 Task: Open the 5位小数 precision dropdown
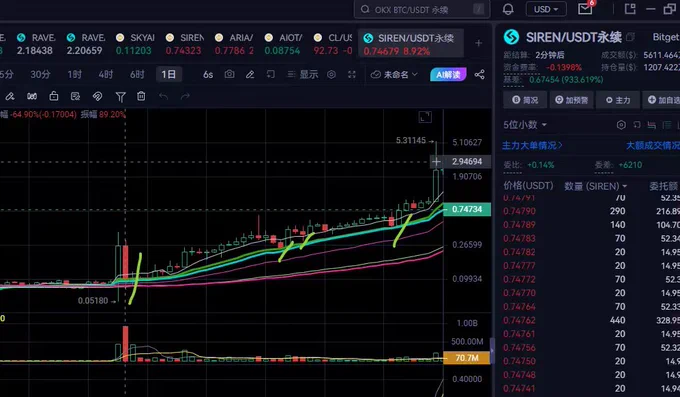click(525, 125)
